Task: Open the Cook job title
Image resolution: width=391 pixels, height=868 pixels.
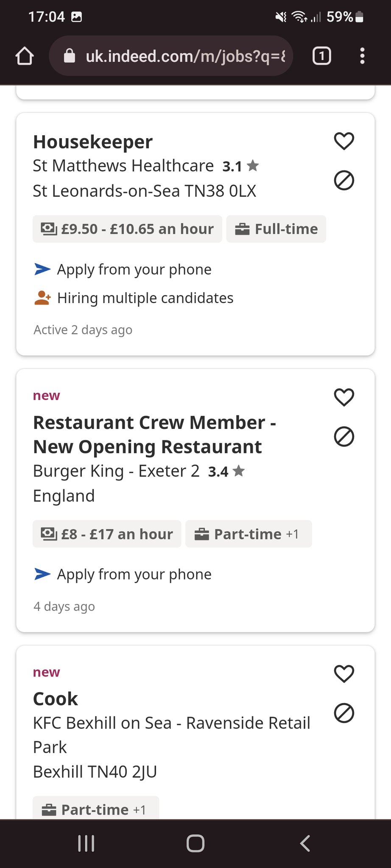Action: pyautogui.click(x=56, y=699)
